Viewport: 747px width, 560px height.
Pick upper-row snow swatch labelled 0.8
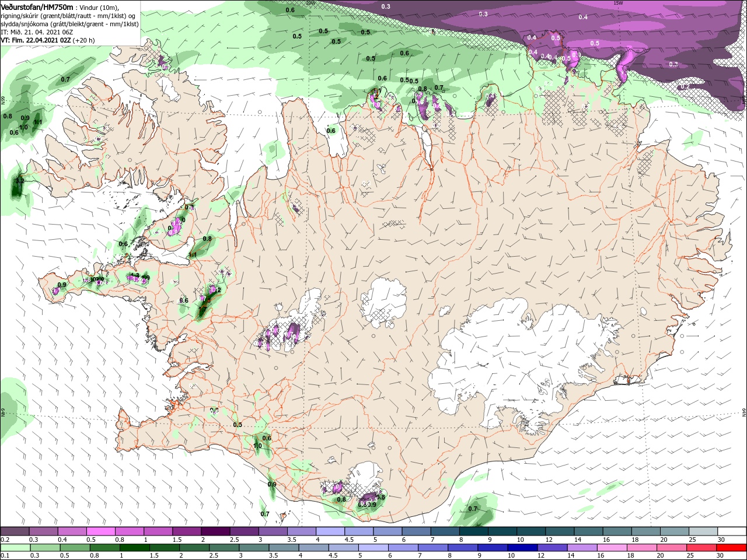point(130,531)
